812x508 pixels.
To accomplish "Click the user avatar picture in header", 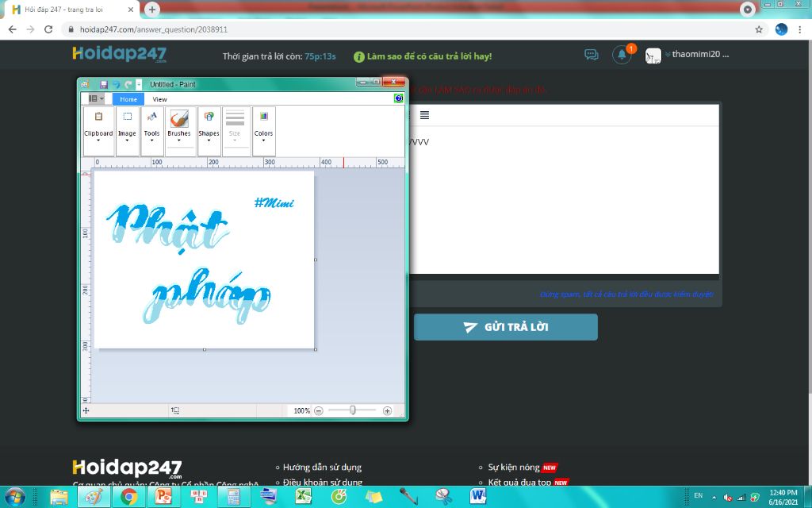I will (x=653, y=56).
